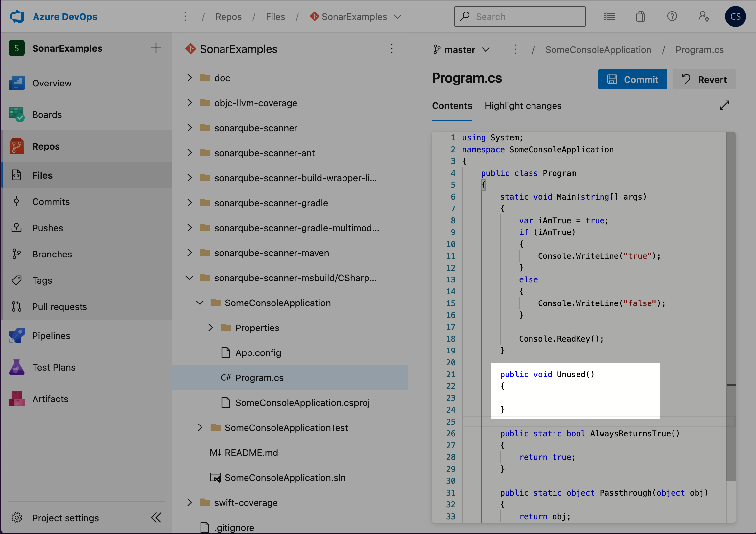Screen dimensions: 756x534
Task: Open the header breadcrumb ellipsis menu
Action: tap(185, 16)
